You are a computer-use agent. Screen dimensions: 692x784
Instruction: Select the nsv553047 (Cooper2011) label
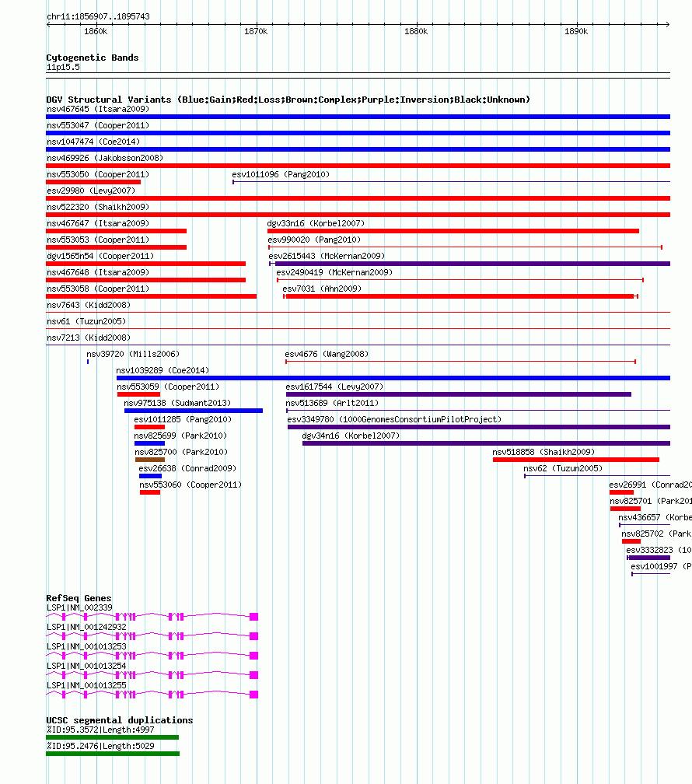click(98, 125)
